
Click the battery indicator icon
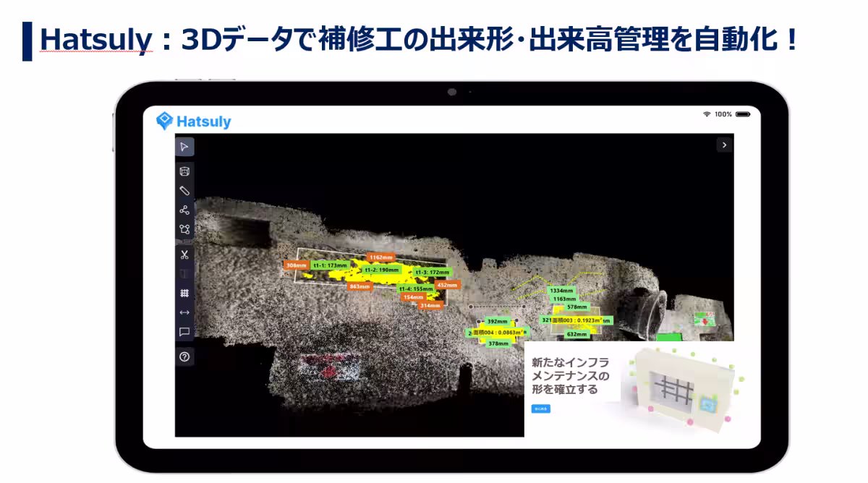tap(744, 114)
